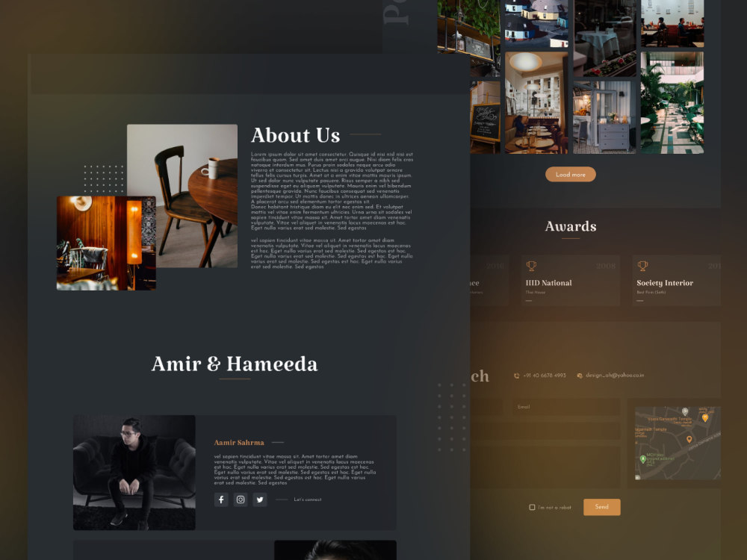Click the green location pin on the map
The width and height of the screenshot is (747, 560).
[x=642, y=459]
